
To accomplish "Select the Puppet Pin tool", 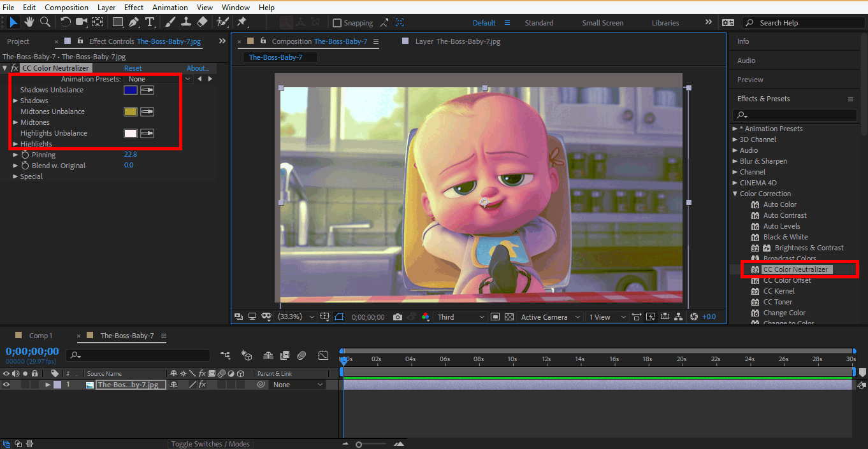I will 242,22.
